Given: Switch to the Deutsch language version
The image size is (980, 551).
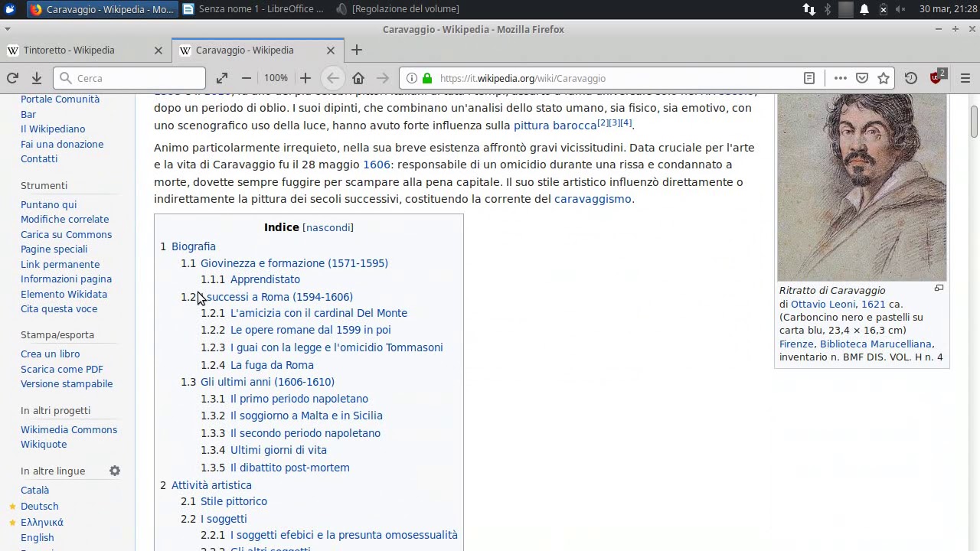Looking at the screenshot, I should [39, 506].
